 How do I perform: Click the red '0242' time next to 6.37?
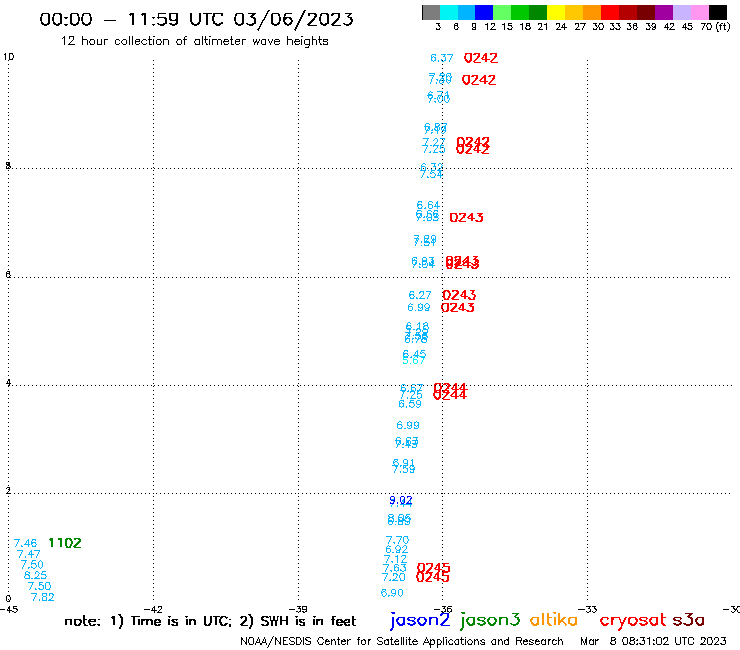481,58
